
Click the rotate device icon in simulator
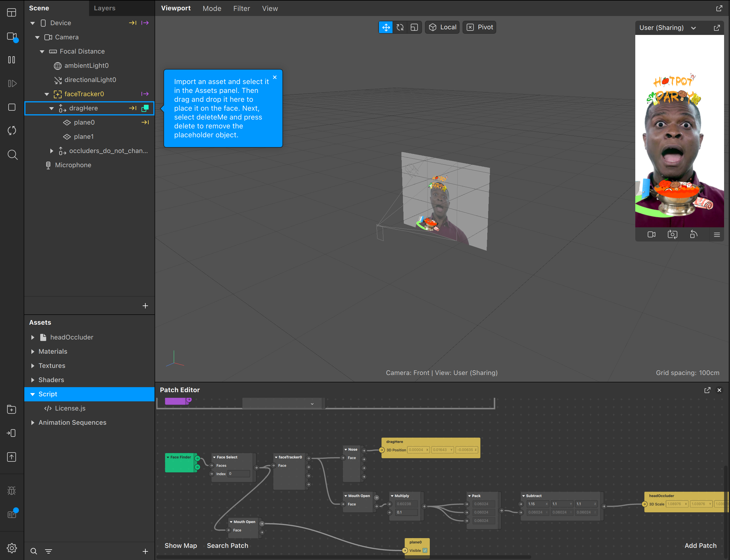click(x=694, y=235)
